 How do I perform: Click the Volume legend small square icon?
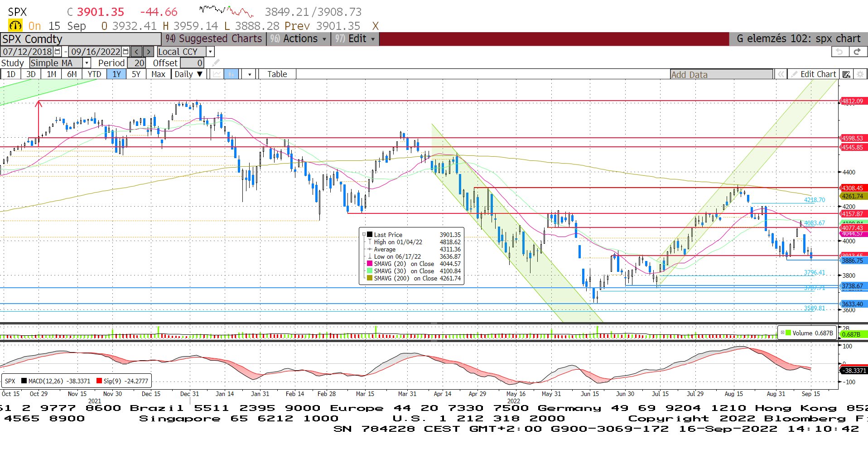(782, 333)
